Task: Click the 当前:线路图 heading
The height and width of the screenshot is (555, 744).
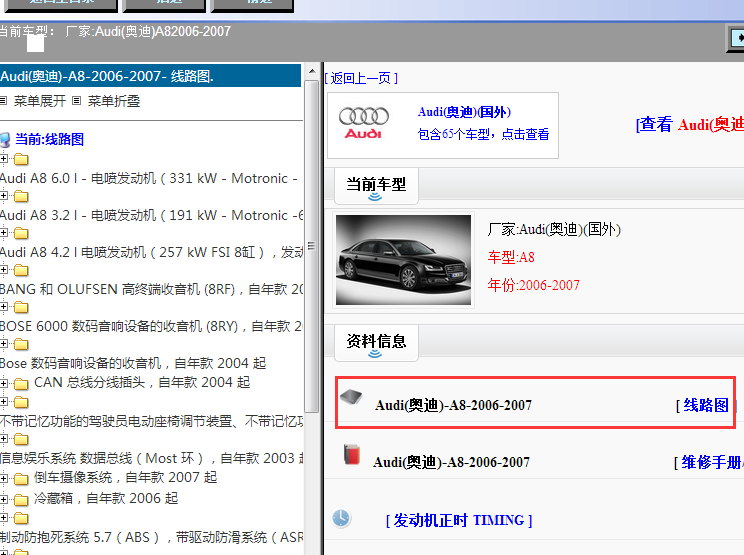Action: point(49,139)
